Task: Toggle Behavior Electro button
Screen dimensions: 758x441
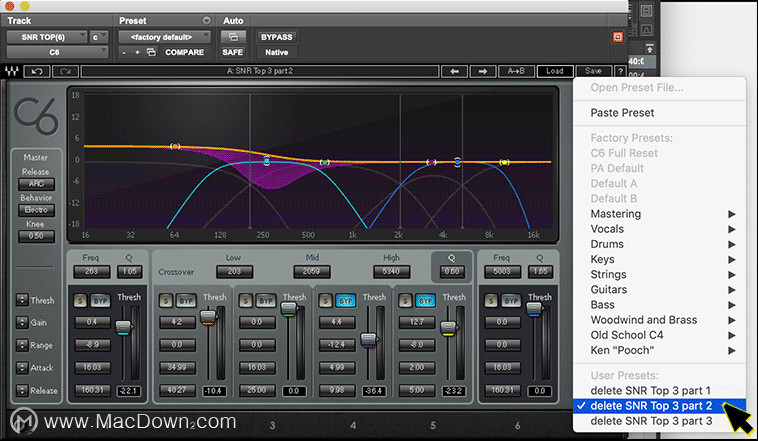Action: tap(36, 210)
